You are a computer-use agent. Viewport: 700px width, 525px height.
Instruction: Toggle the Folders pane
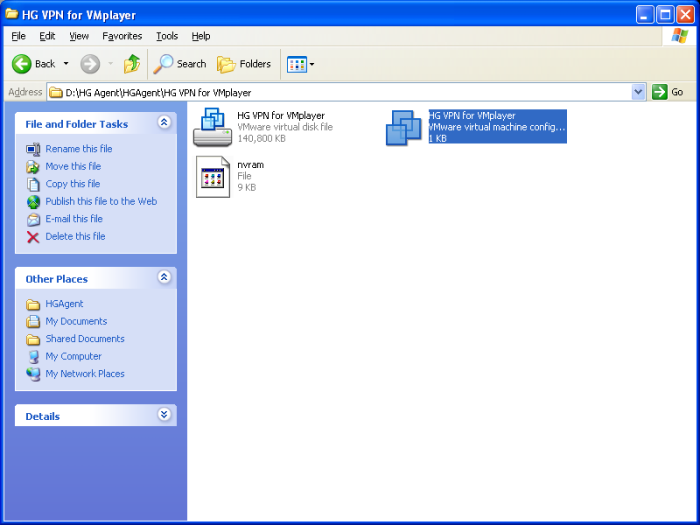244,64
